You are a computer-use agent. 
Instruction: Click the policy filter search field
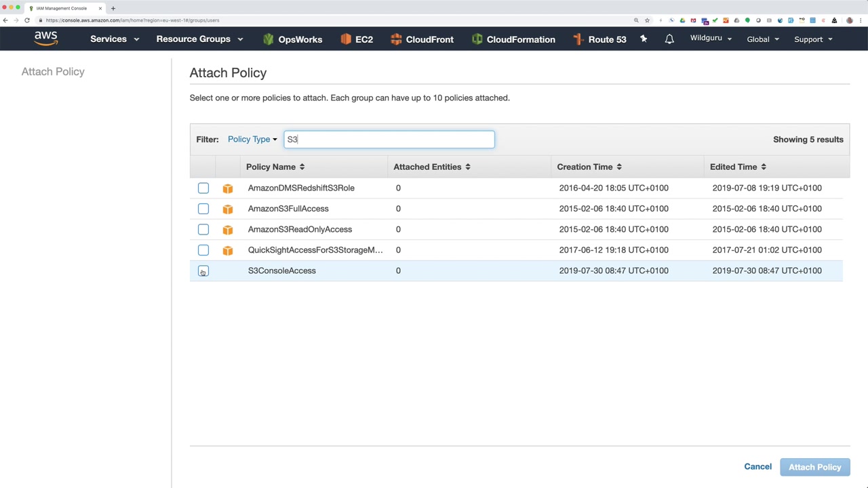[x=389, y=140]
